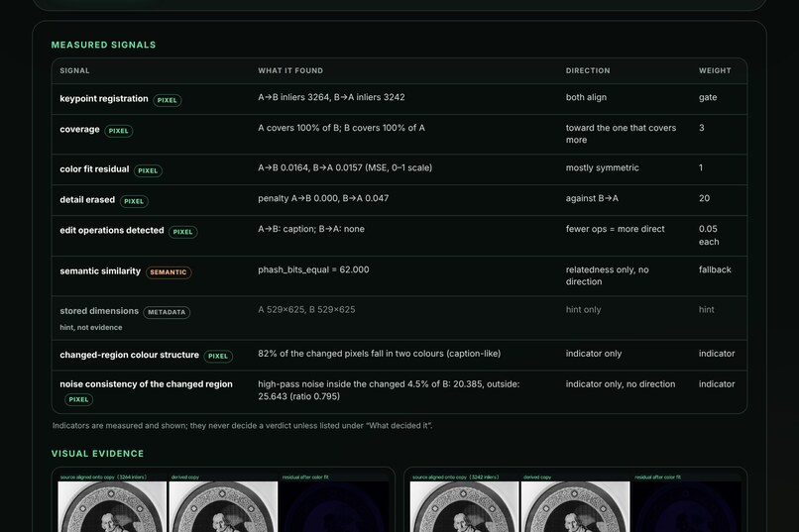
Task: Select noise consistency of the changed region name
Action: point(146,384)
